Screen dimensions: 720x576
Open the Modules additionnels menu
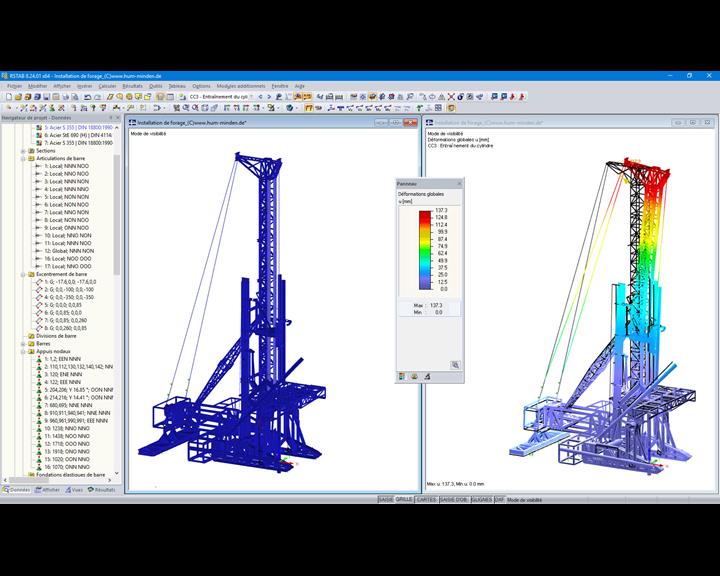point(241,86)
